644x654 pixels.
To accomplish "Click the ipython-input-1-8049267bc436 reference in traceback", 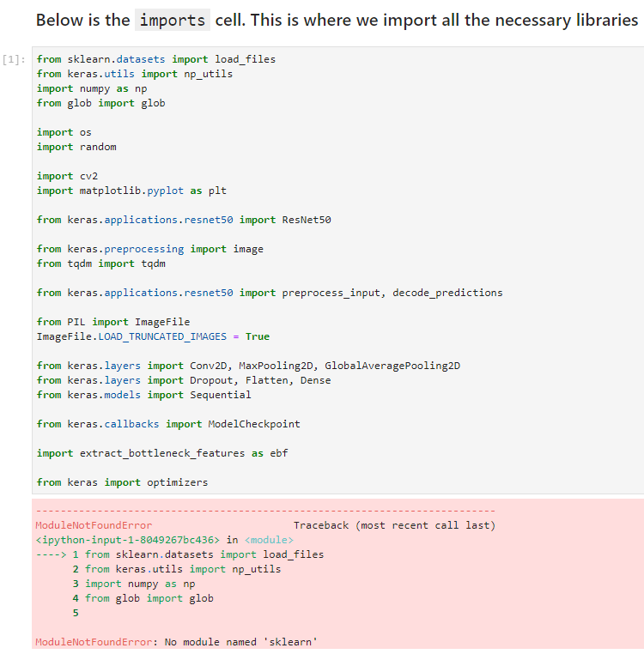I will [127, 540].
